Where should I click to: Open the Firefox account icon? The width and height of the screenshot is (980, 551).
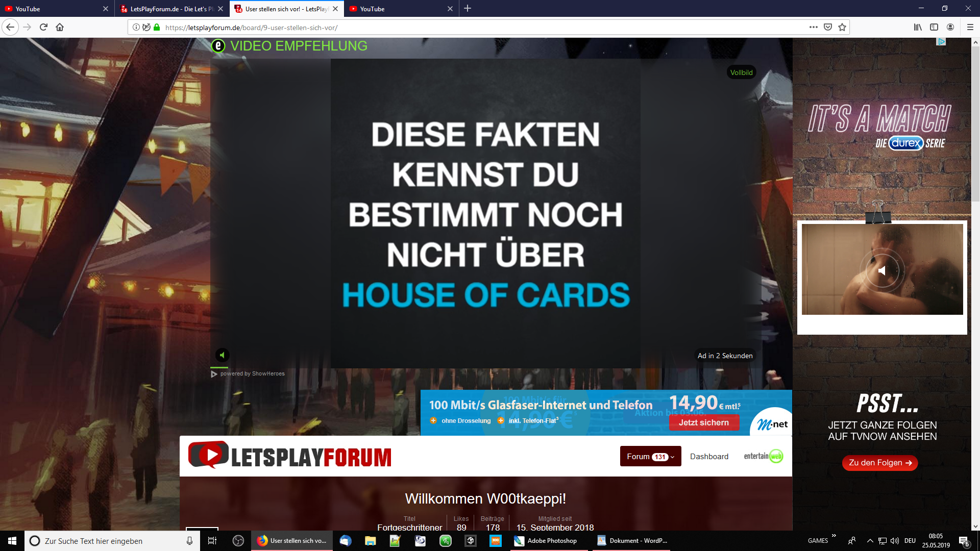click(x=950, y=27)
